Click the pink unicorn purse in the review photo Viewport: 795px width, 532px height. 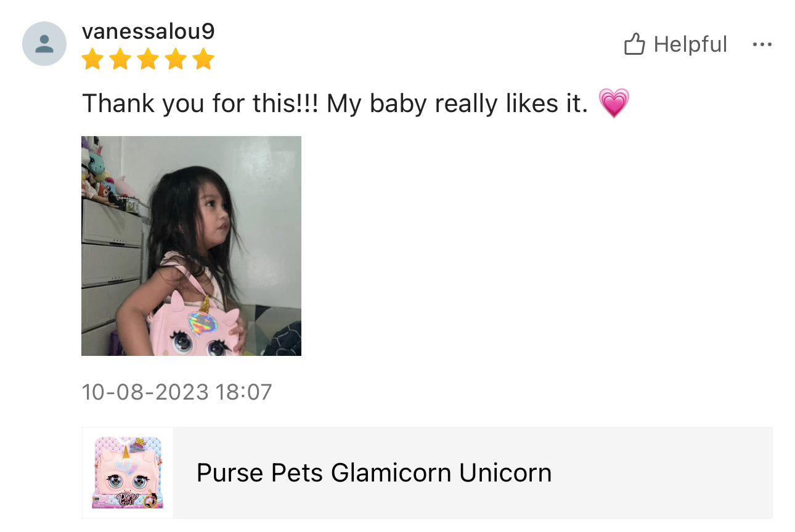pyautogui.click(x=196, y=325)
